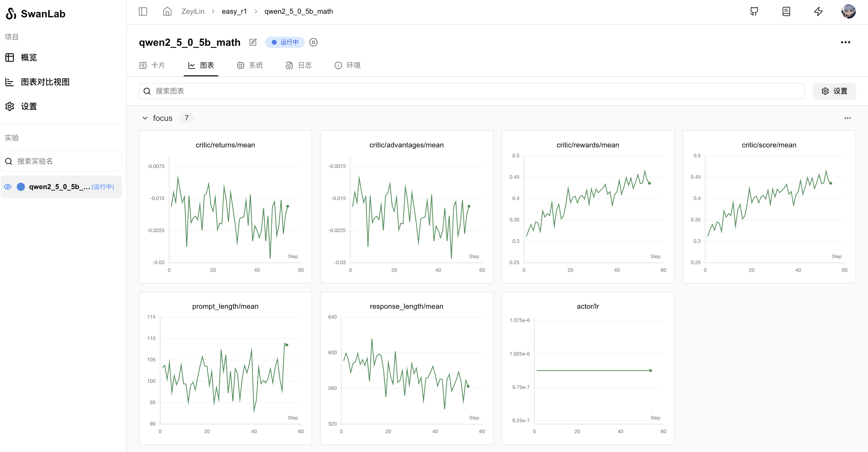Click the 搜索图表 search field

472,91
